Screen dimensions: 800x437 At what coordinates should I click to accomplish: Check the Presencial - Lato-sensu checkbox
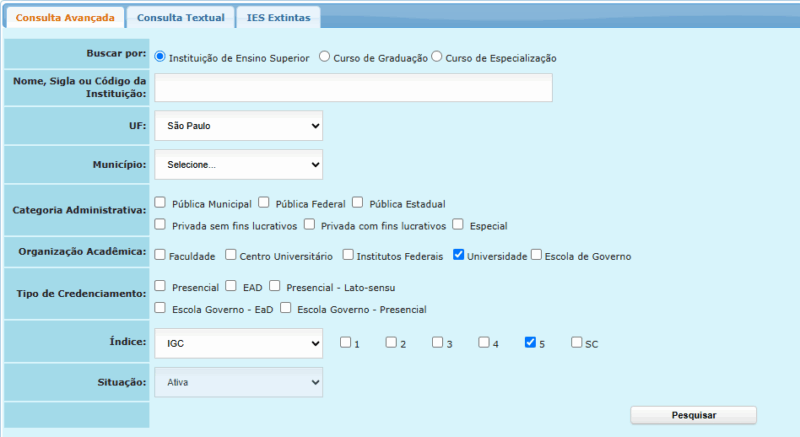click(275, 286)
